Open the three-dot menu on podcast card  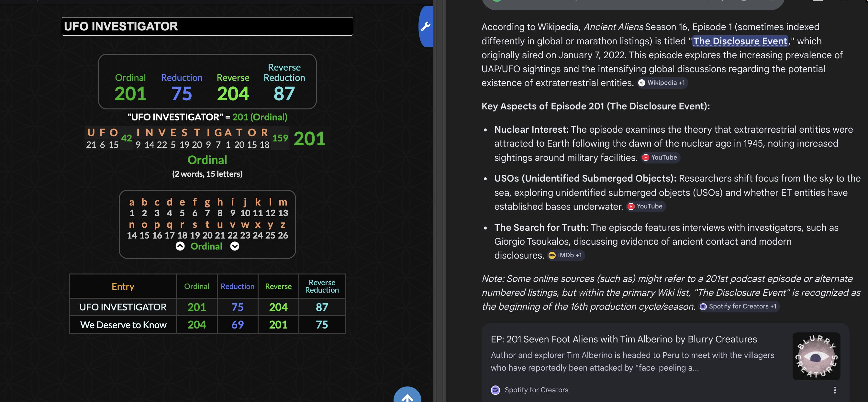click(x=835, y=390)
